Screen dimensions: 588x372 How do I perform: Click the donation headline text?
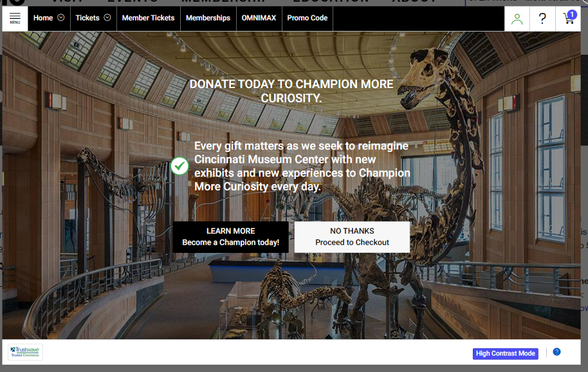coord(291,91)
